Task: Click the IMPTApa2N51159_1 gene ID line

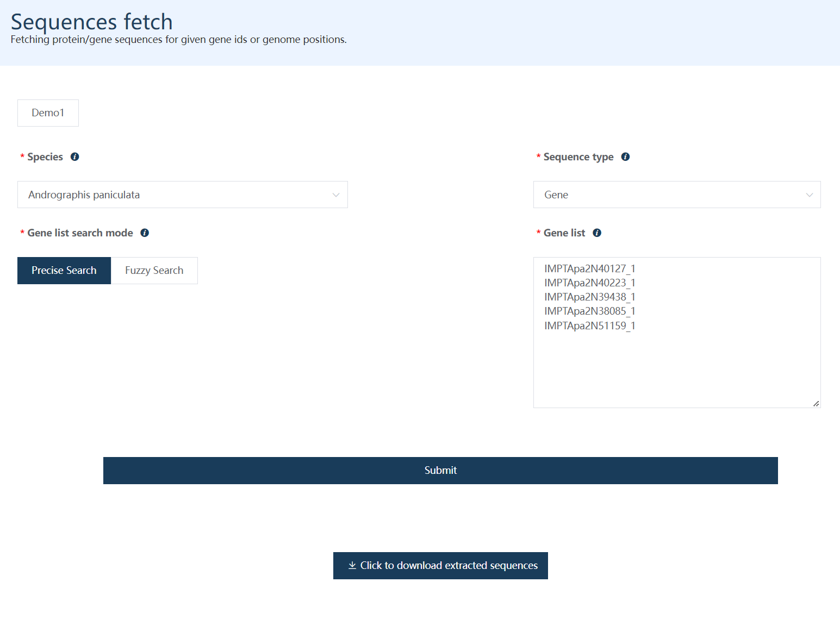Action: 590,326
